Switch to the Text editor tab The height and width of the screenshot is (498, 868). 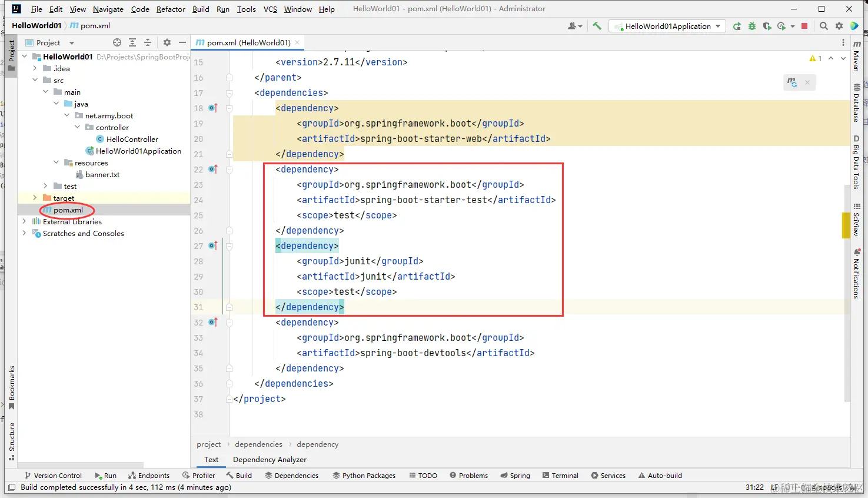tap(211, 460)
